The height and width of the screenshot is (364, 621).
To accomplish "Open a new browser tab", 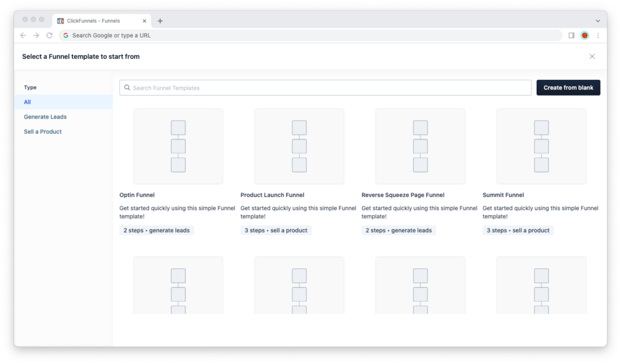I will click(160, 21).
